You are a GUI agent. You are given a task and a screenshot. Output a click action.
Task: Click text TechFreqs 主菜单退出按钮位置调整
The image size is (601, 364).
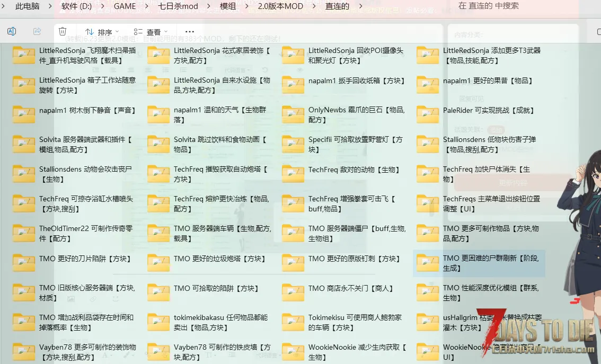click(x=491, y=204)
